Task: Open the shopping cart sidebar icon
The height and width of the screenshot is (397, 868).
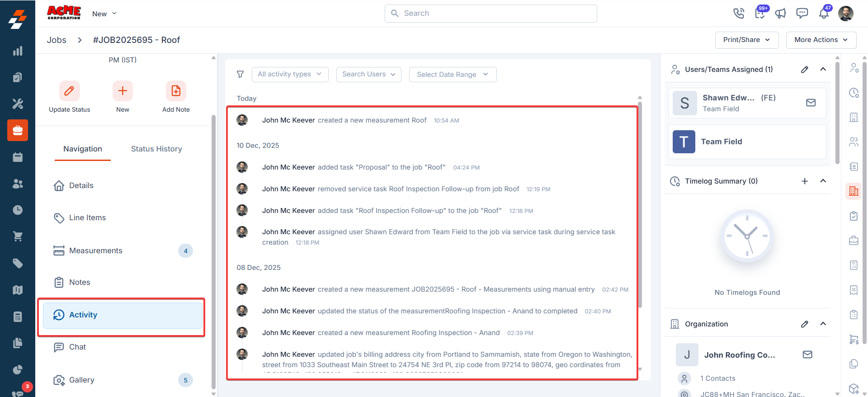Action: pyautogui.click(x=18, y=236)
